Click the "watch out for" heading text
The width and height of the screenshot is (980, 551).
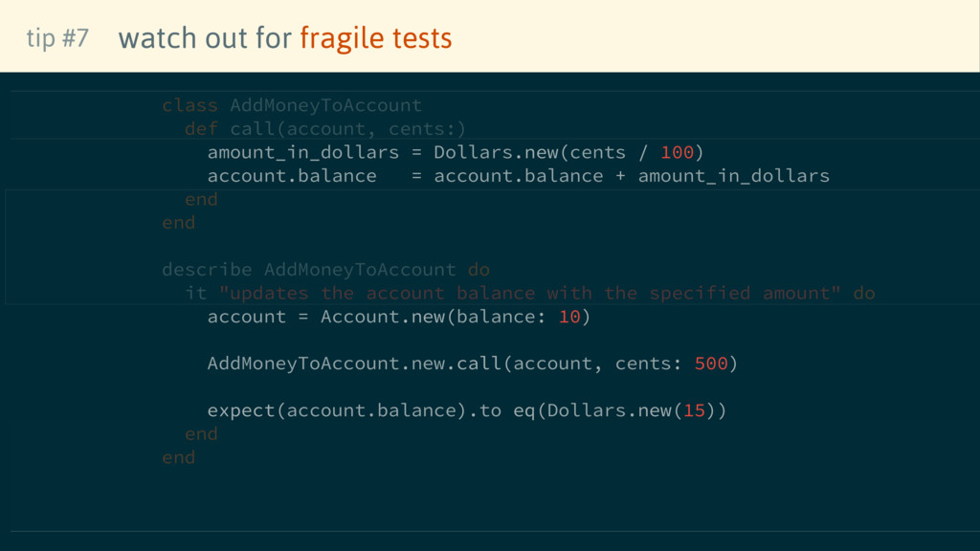205,38
